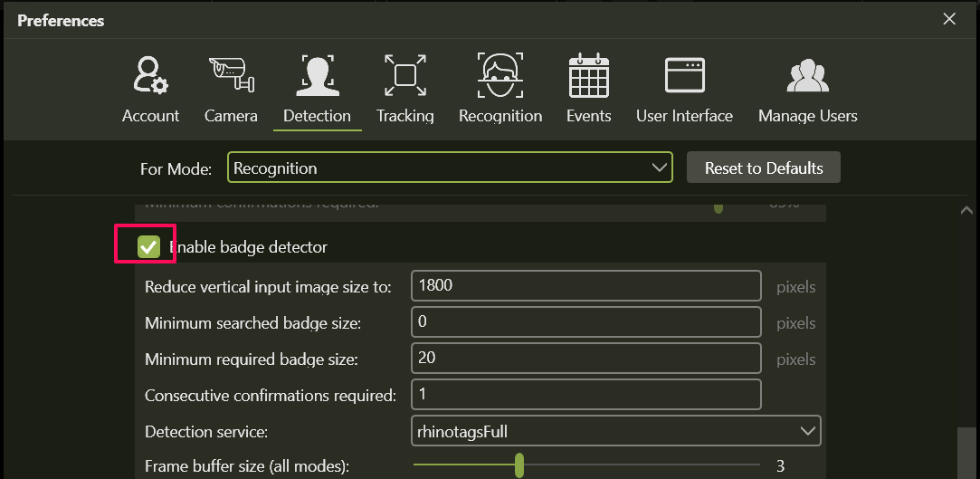Click the Frame buffer size slider handle
This screenshot has width=980, height=479.
pos(519,465)
